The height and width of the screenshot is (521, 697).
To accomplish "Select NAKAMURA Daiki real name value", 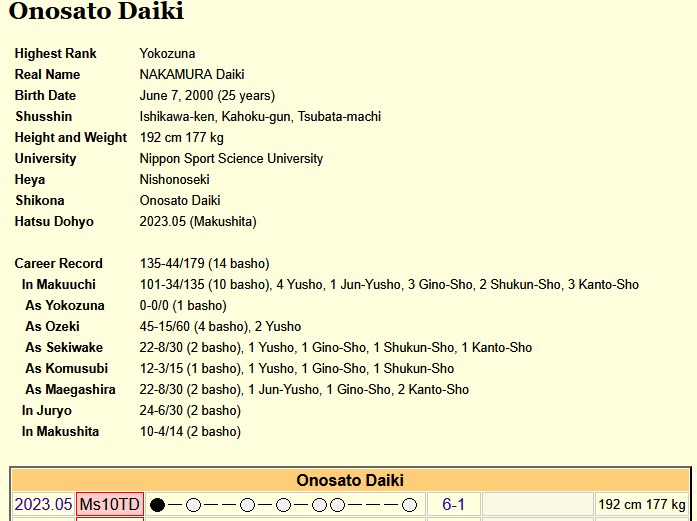I will (x=192, y=74).
